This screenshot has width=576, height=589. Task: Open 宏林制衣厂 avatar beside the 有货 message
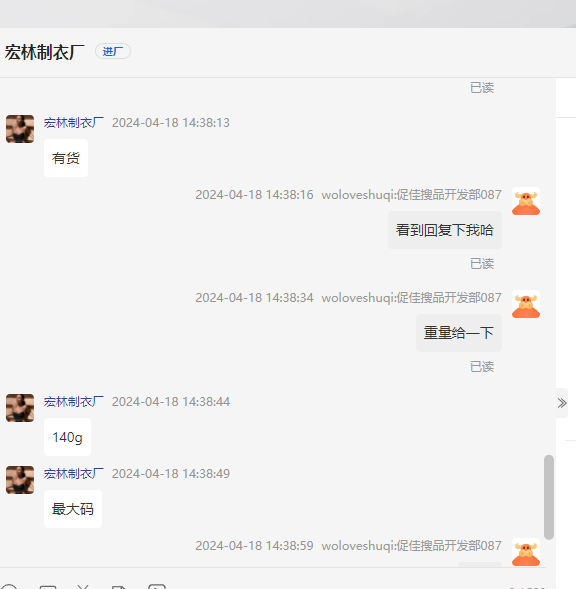coord(20,129)
